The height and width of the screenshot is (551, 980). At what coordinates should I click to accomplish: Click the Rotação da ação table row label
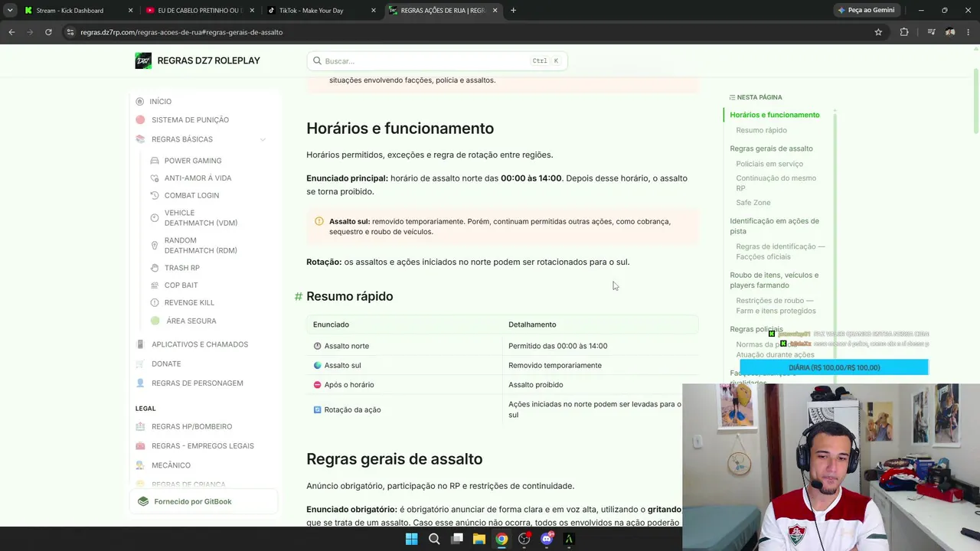(352, 410)
